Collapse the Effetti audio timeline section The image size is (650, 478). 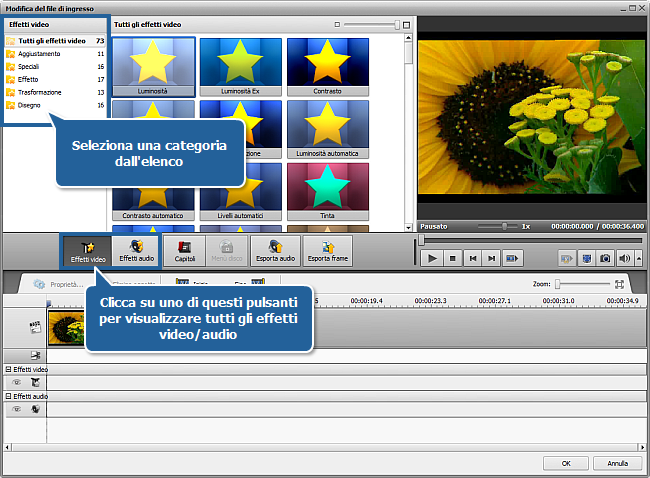[8, 396]
